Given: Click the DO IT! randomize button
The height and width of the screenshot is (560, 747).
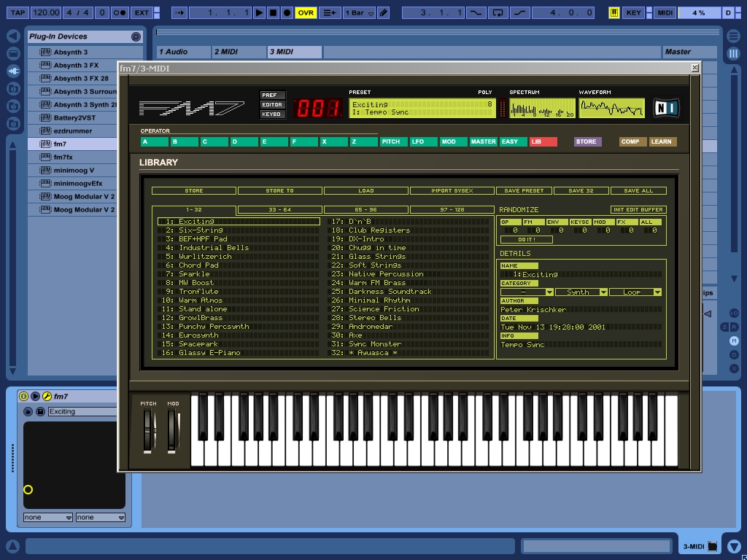Looking at the screenshot, I should 527,239.
